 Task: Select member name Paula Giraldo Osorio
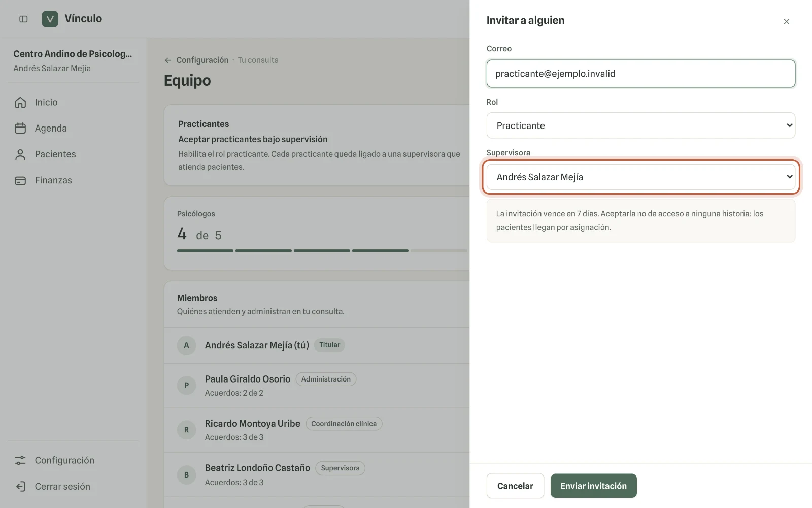248,379
